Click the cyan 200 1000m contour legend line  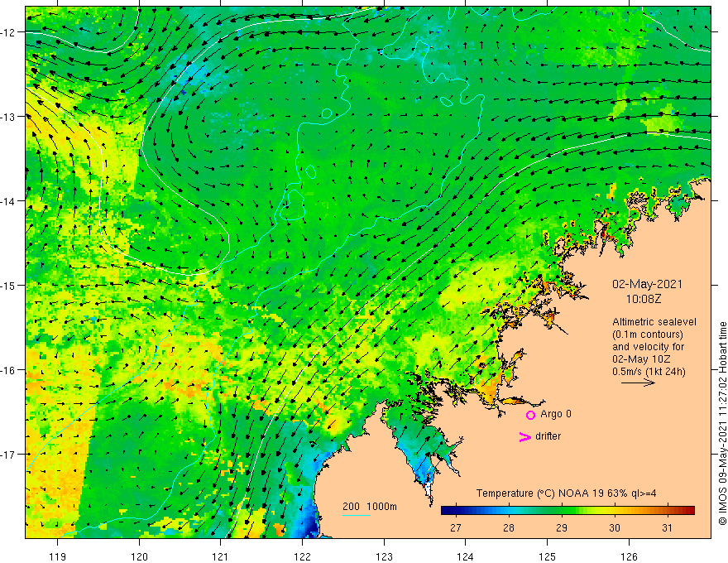pos(357,515)
